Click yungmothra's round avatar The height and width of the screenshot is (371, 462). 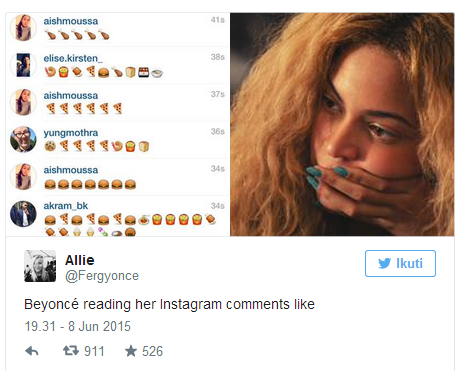coord(23,139)
